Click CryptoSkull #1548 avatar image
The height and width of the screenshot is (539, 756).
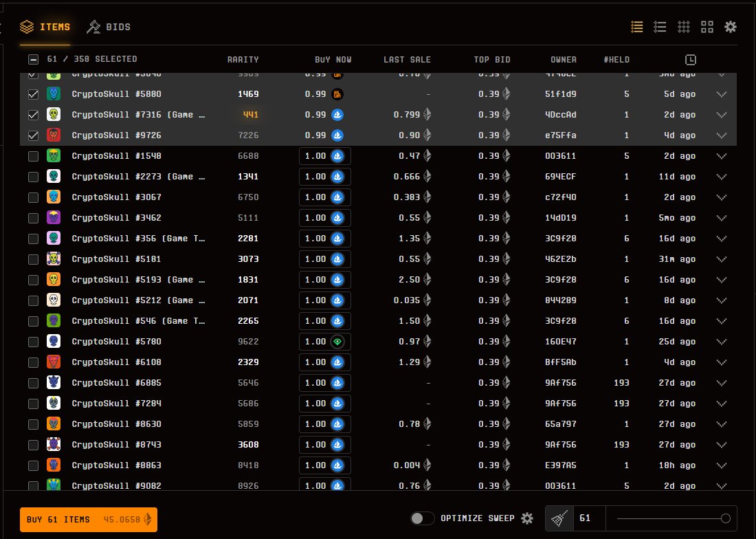(x=54, y=156)
